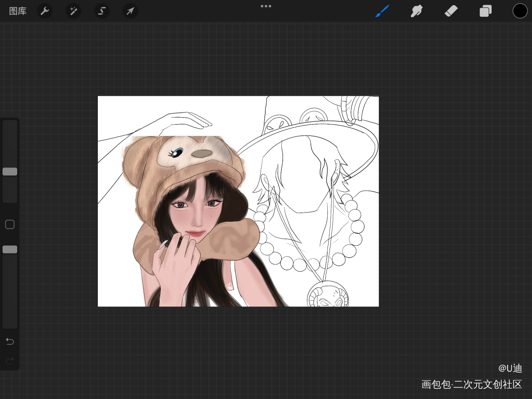532x399 pixels.
Task: Open the Actions wrench menu
Action: coord(45,11)
